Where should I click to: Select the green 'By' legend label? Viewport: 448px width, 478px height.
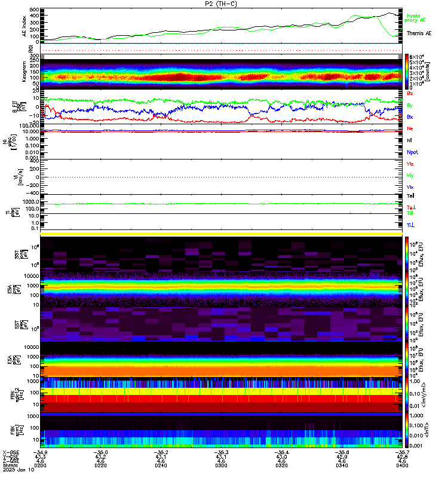410,105
